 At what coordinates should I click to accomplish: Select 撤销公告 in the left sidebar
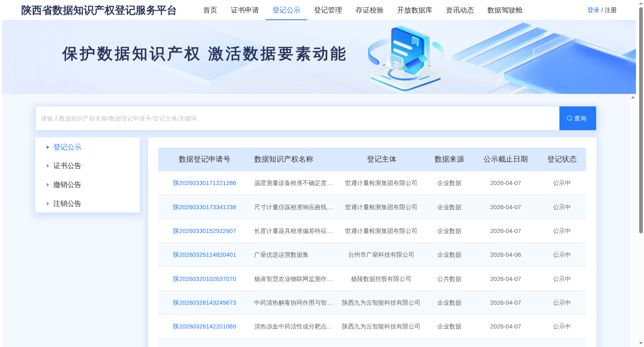[67, 185]
